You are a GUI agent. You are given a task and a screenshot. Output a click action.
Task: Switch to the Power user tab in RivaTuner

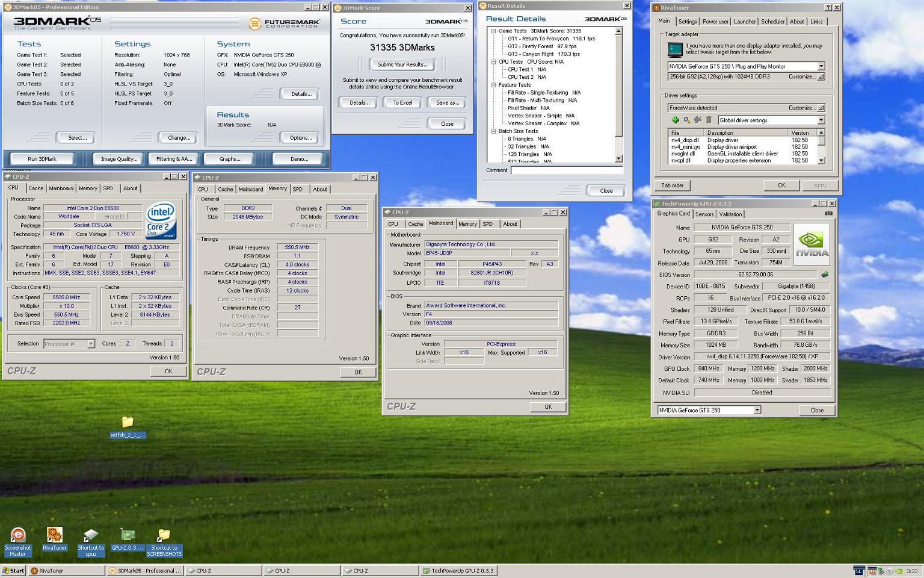tap(715, 22)
